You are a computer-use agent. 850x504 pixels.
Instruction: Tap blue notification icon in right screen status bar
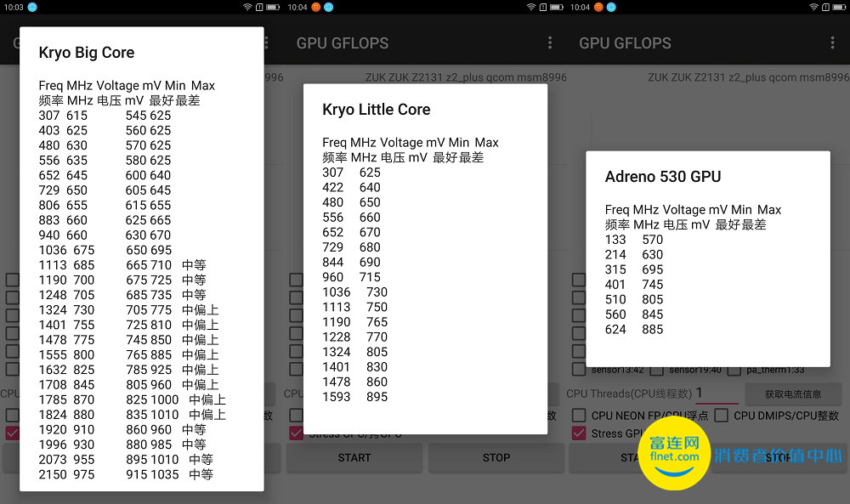coord(611,7)
